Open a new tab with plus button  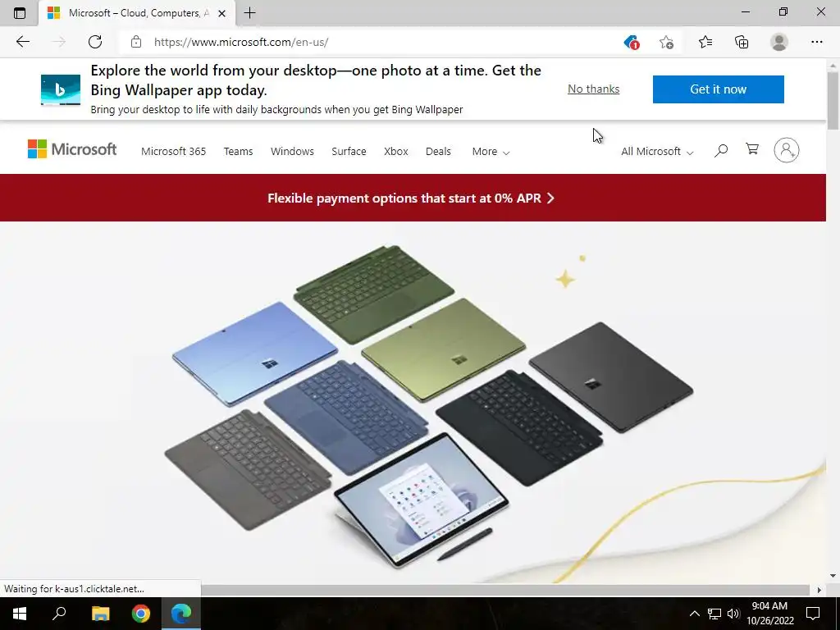click(x=249, y=13)
